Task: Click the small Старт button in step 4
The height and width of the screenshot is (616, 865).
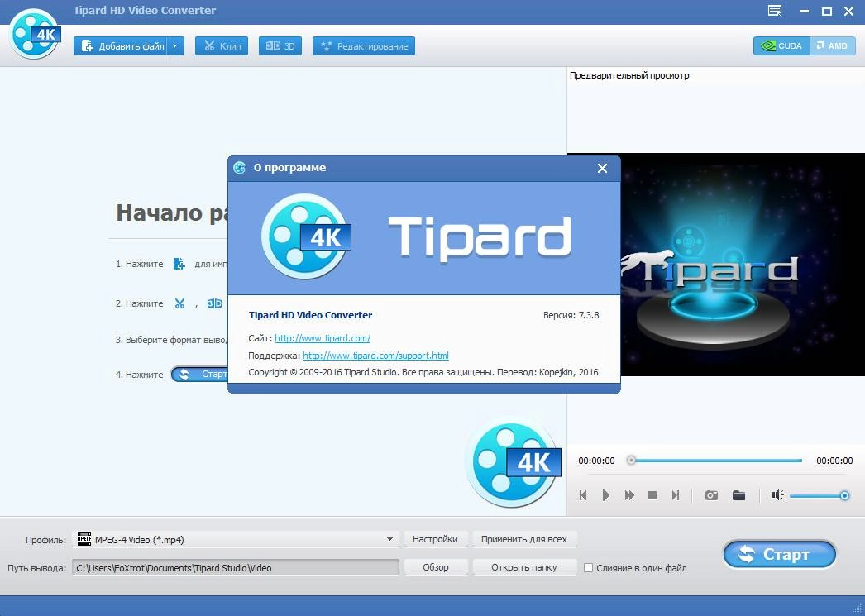Action: [x=199, y=375]
